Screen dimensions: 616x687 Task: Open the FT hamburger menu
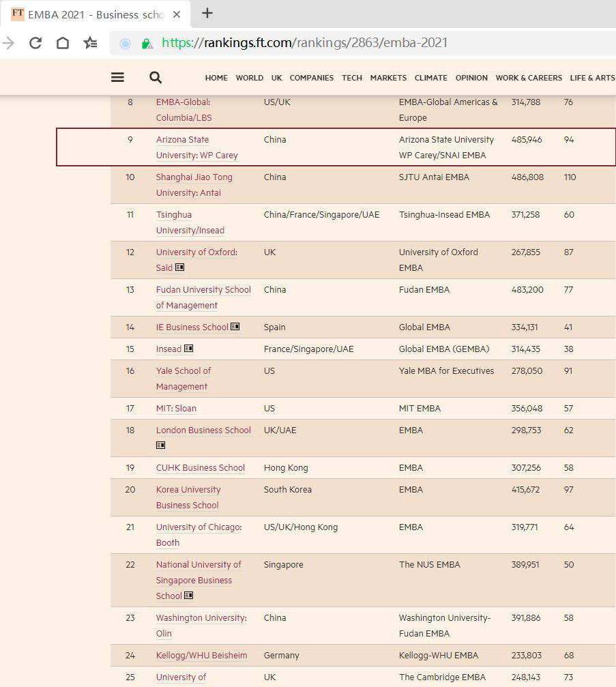click(x=117, y=78)
